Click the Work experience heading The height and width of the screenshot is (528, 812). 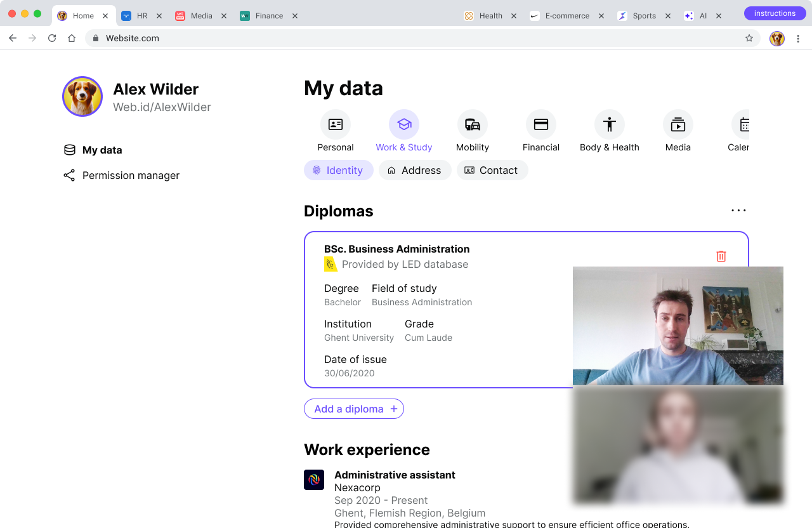pos(367,449)
